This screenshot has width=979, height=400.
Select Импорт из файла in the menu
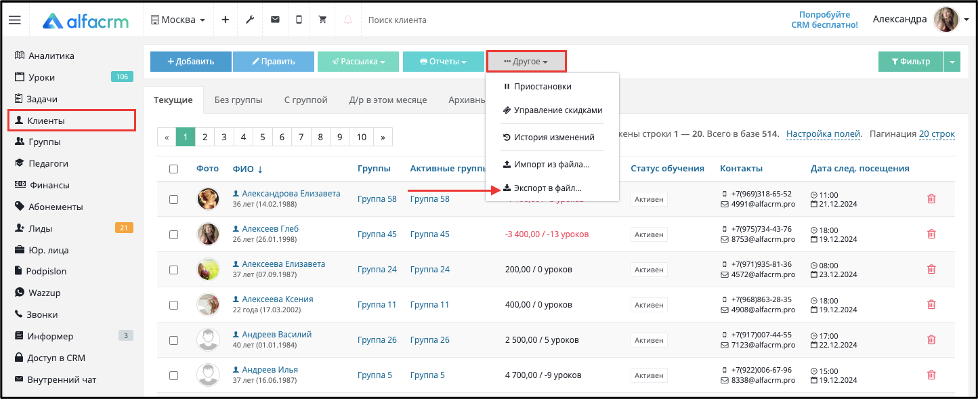tap(546, 165)
